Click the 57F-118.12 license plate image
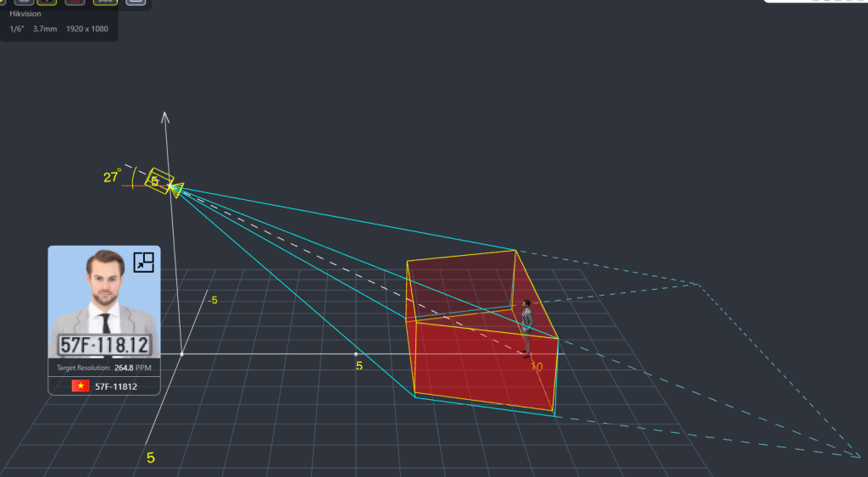 (x=104, y=346)
